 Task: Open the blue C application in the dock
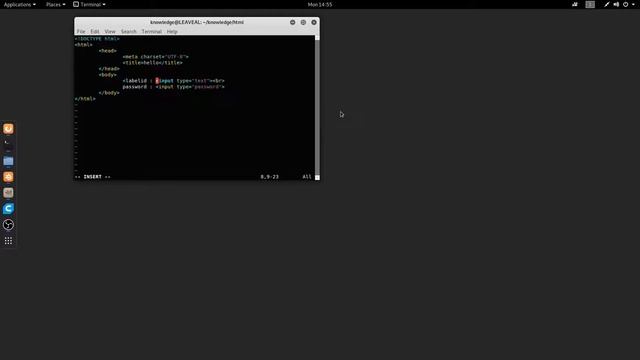click(8, 209)
